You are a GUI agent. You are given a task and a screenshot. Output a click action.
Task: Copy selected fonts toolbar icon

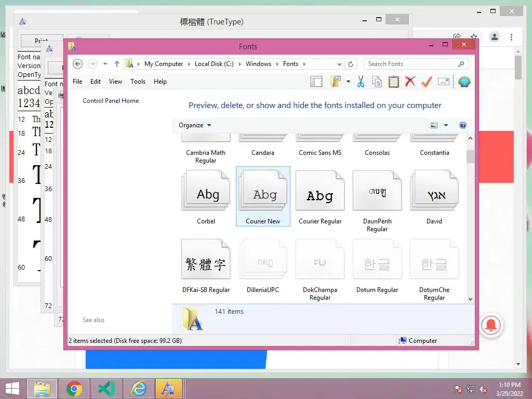click(377, 82)
